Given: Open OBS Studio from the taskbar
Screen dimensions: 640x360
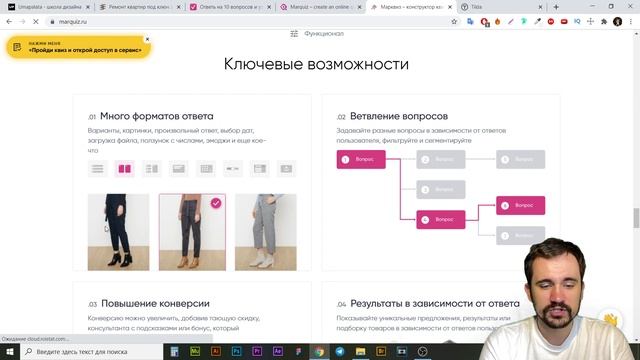Looking at the screenshot, I should pyautogui.click(x=422, y=351).
